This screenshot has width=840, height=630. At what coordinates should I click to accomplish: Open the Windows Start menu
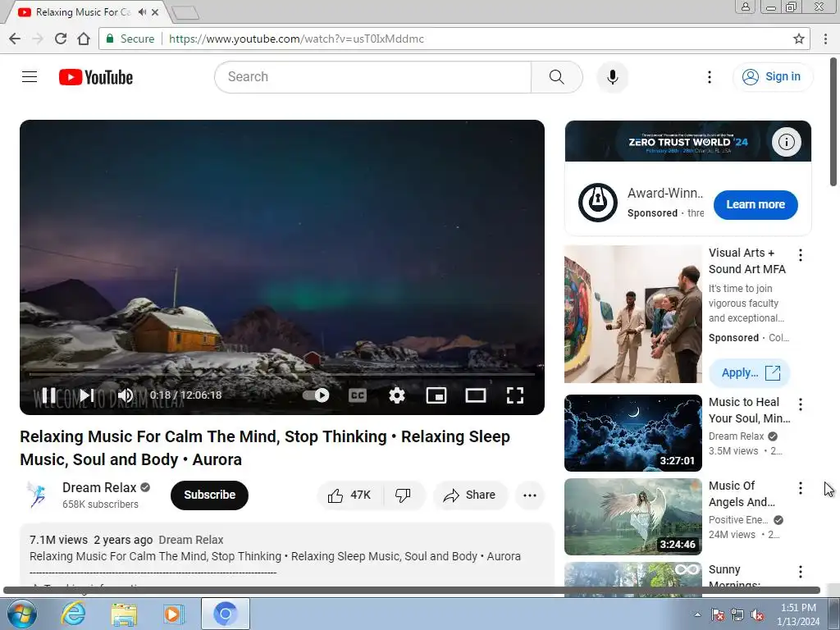(22, 614)
